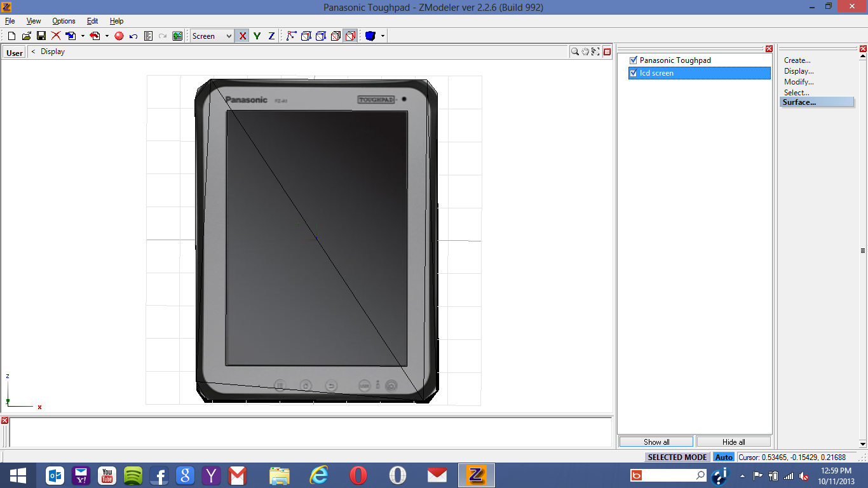Click the viewport pan hand icon
This screenshot has width=868, height=488.
point(585,51)
